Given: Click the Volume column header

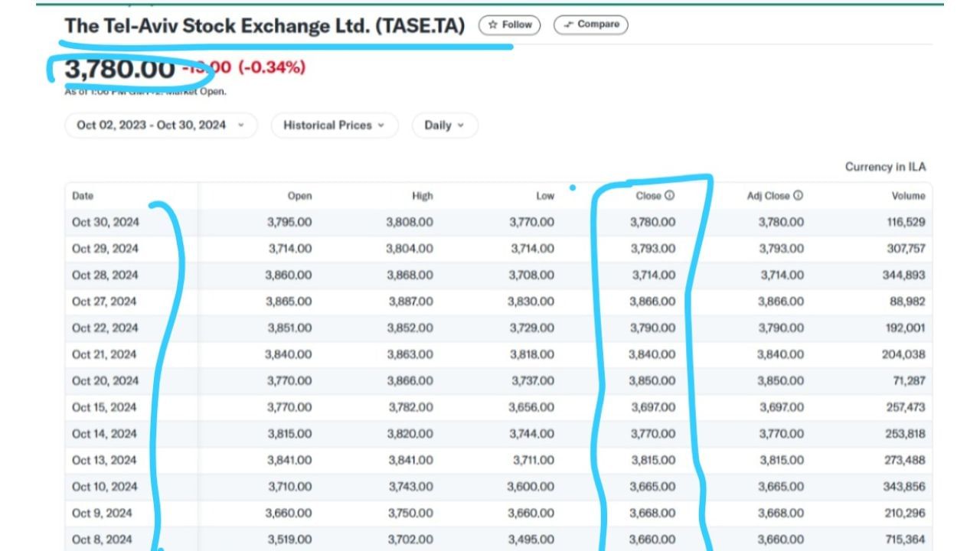Looking at the screenshot, I should 908,196.
